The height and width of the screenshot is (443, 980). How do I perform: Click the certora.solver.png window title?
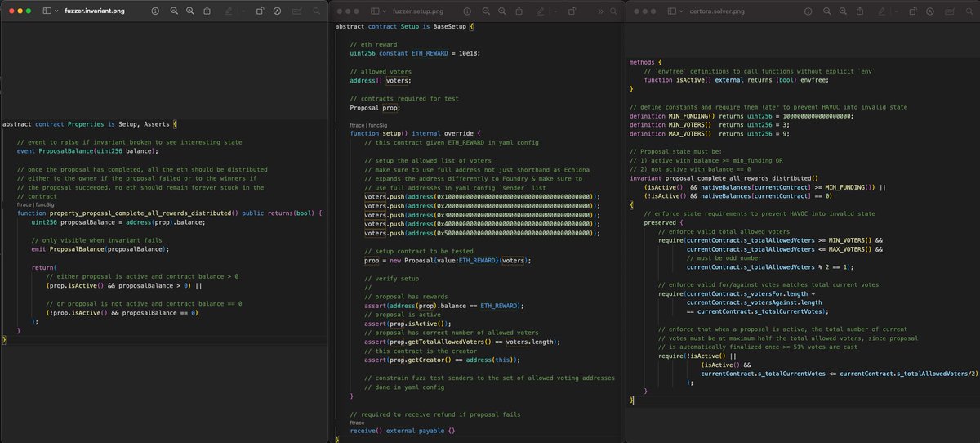click(x=717, y=11)
